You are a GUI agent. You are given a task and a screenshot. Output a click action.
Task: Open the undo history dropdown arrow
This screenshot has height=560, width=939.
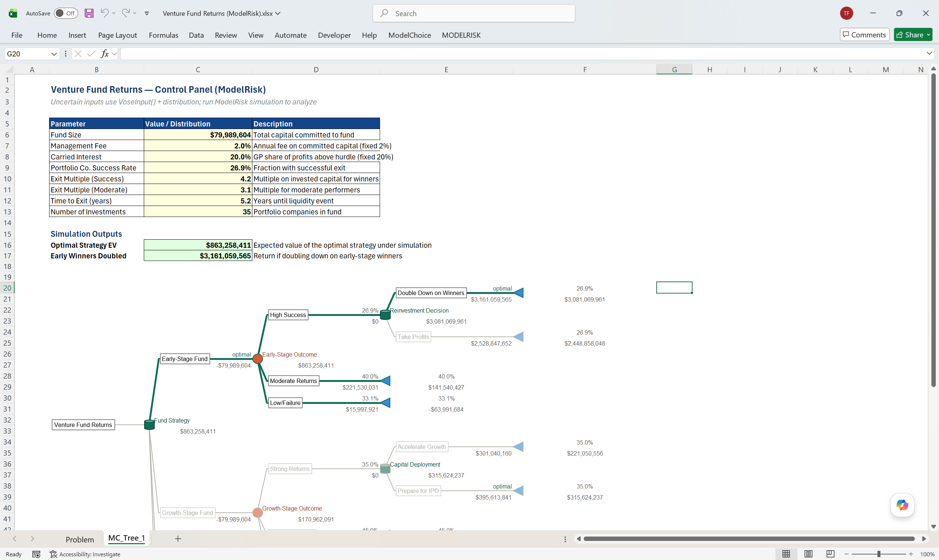point(114,13)
